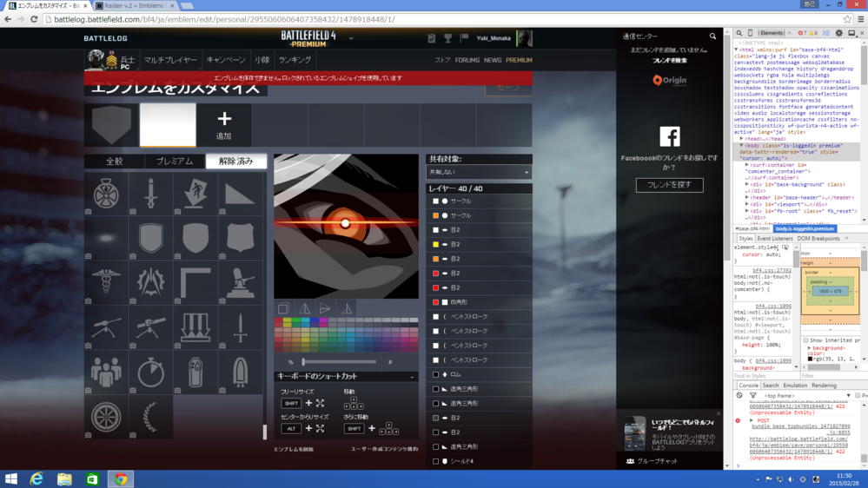Choose the spoked wheel emblem shape
868x488 pixels.
(x=106, y=417)
